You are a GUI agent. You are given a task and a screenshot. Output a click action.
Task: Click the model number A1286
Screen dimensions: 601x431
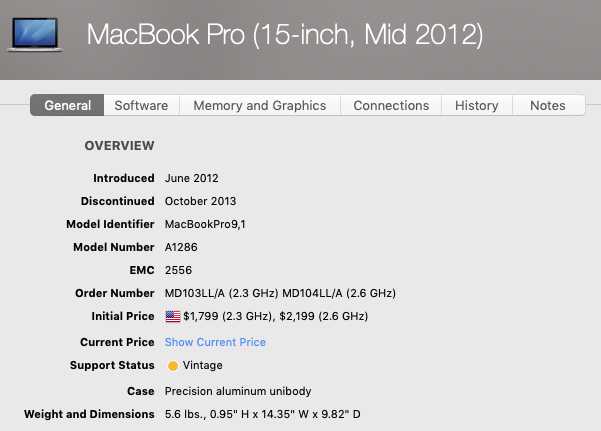(181, 247)
